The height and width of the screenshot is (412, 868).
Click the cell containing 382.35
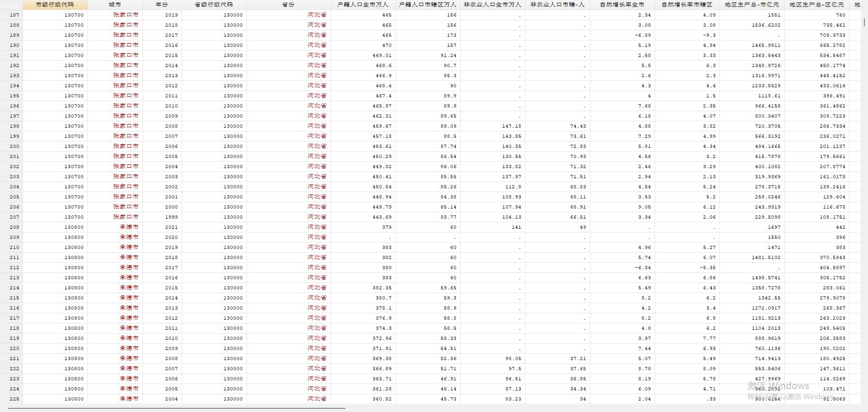[363, 288]
